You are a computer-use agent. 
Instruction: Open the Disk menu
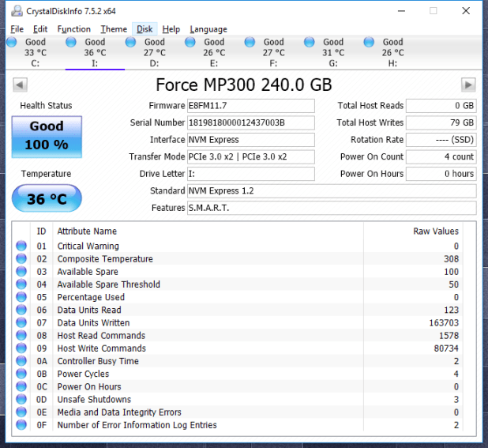tap(145, 29)
